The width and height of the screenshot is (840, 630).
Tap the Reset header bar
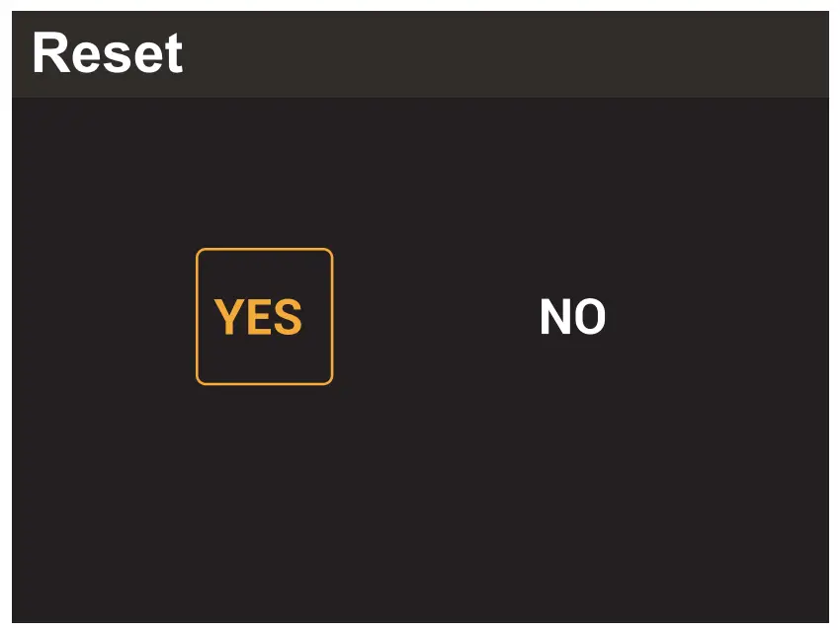420,54
